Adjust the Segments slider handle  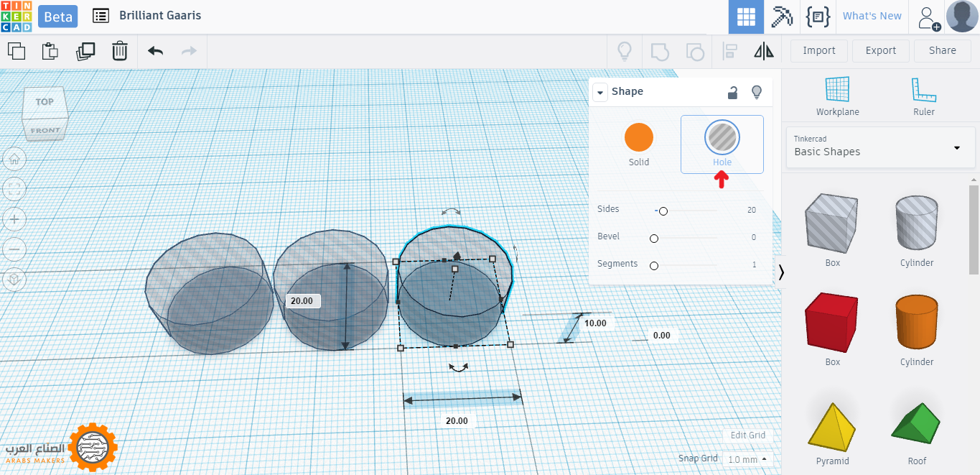coord(654,266)
